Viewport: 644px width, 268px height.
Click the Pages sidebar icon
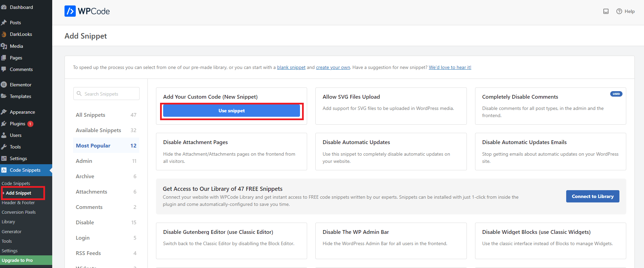tap(4, 58)
